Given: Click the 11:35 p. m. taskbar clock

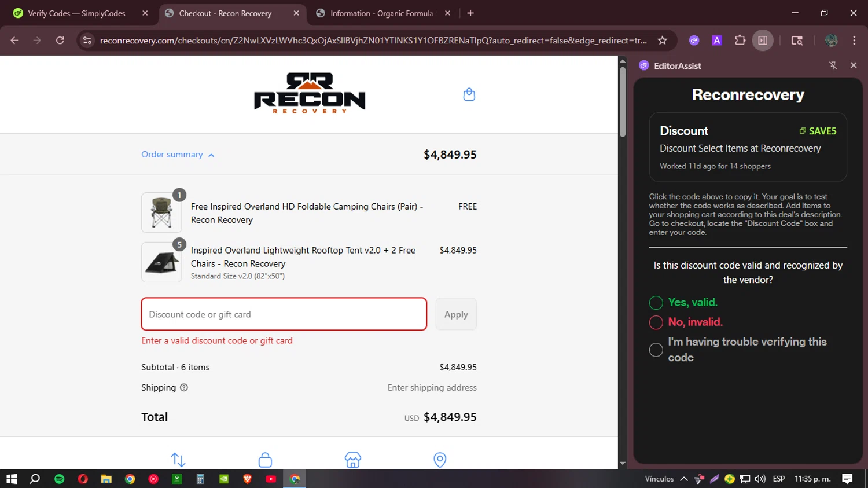Looking at the screenshot, I should [x=812, y=479].
